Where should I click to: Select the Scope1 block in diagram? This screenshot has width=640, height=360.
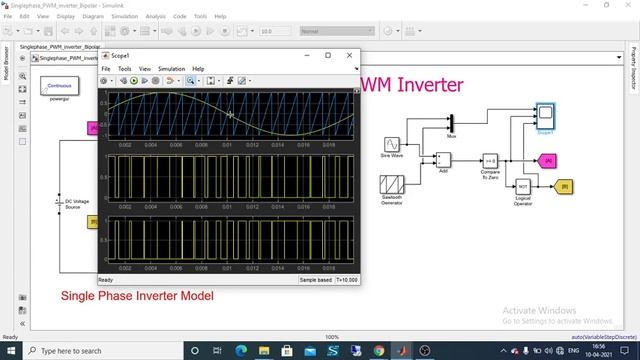tap(545, 116)
